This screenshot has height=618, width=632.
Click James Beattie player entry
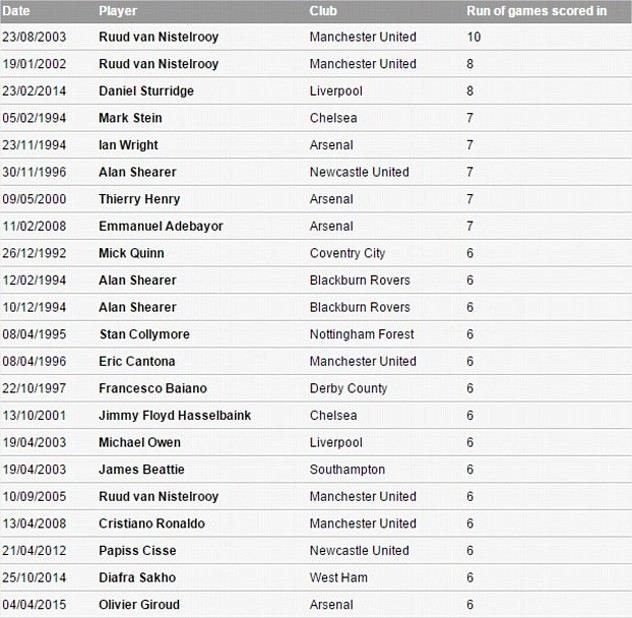pyautogui.click(x=141, y=469)
